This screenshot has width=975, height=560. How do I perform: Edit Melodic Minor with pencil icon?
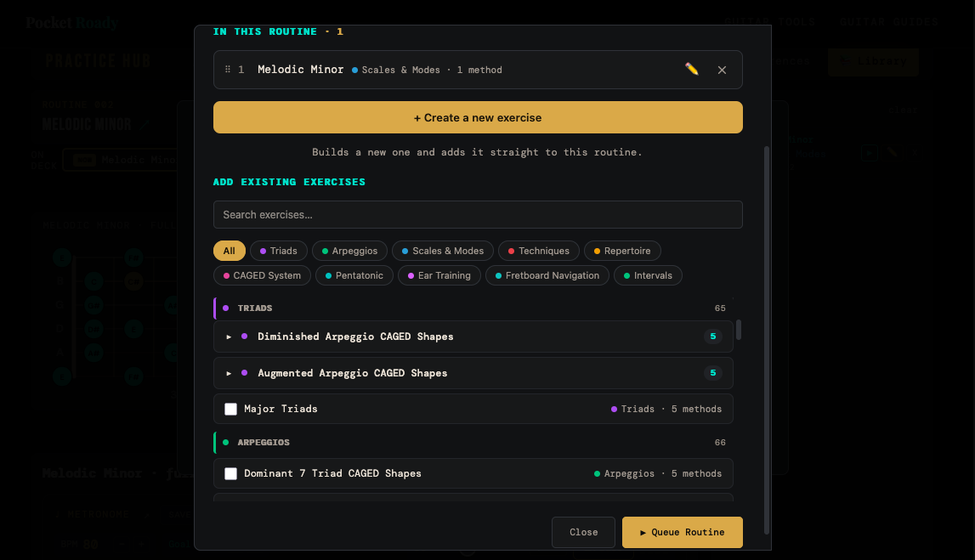pos(691,70)
